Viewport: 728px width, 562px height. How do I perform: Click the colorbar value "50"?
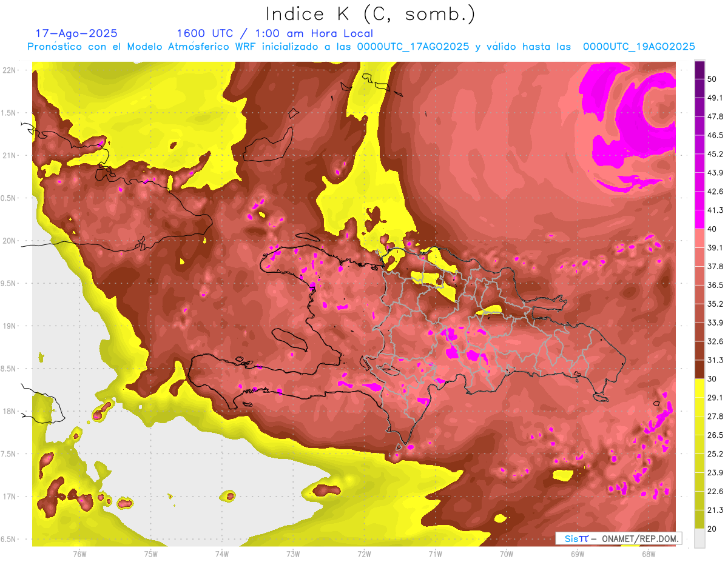coord(713,79)
